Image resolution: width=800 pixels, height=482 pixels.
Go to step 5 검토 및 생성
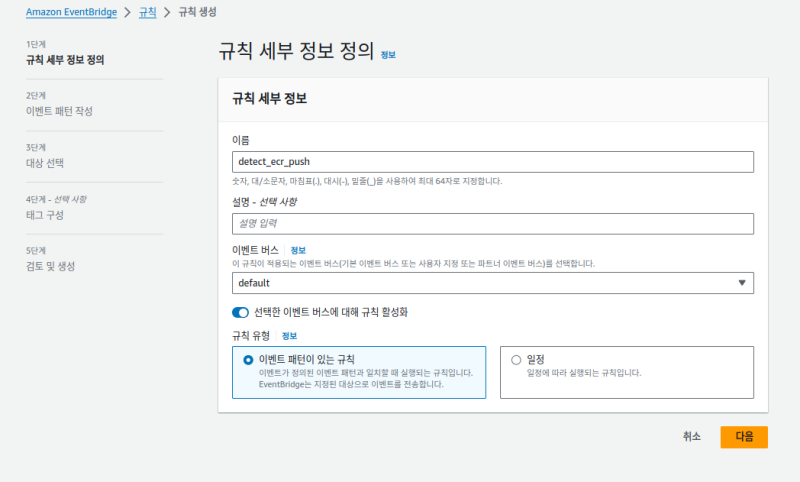51,266
